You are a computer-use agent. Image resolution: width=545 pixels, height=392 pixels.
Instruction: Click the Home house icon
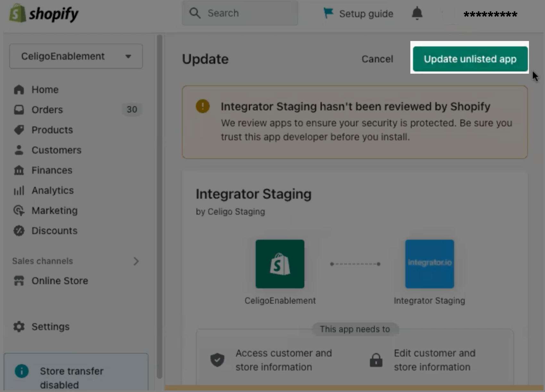(19, 90)
